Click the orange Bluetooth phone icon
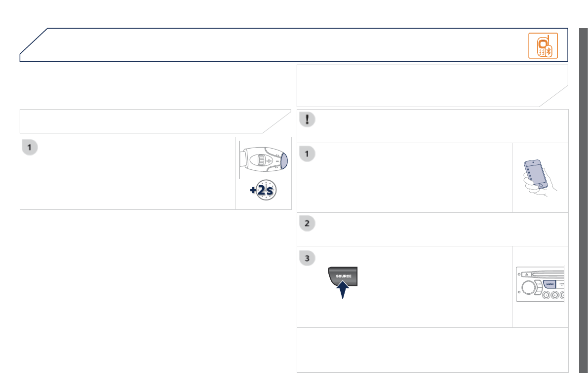This screenshot has width=588, height=392. point(543,46)
